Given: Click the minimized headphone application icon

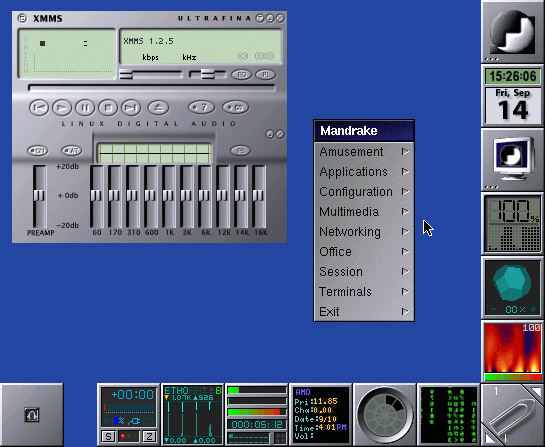Looking at the screenshot, I should pyautogui.click(x=32, y=415).
